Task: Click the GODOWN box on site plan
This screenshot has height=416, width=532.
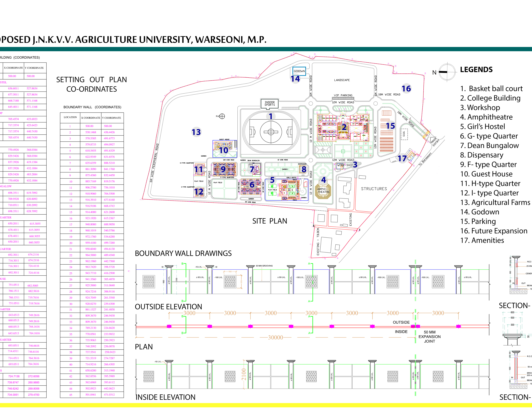Action: (x=299, y=71)
